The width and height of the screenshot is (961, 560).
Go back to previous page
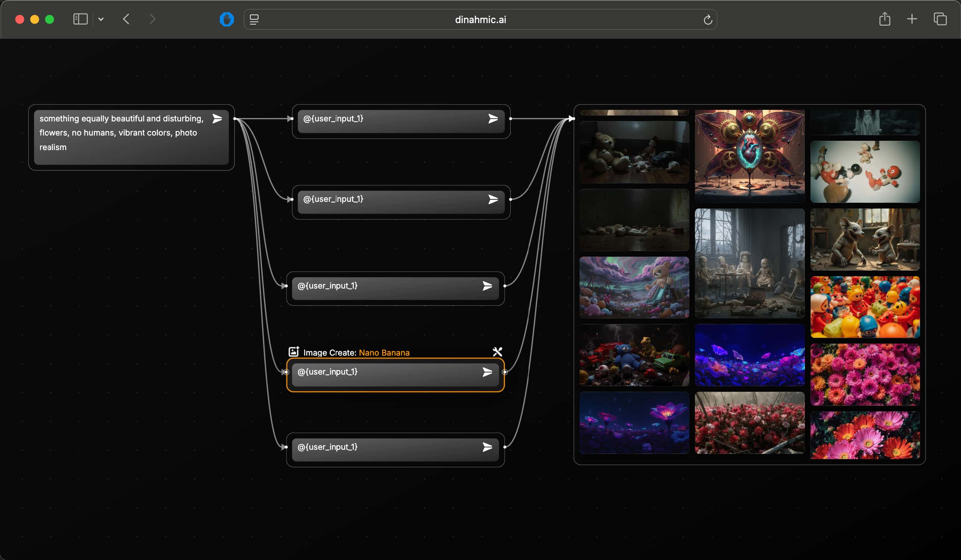[126, 19]
